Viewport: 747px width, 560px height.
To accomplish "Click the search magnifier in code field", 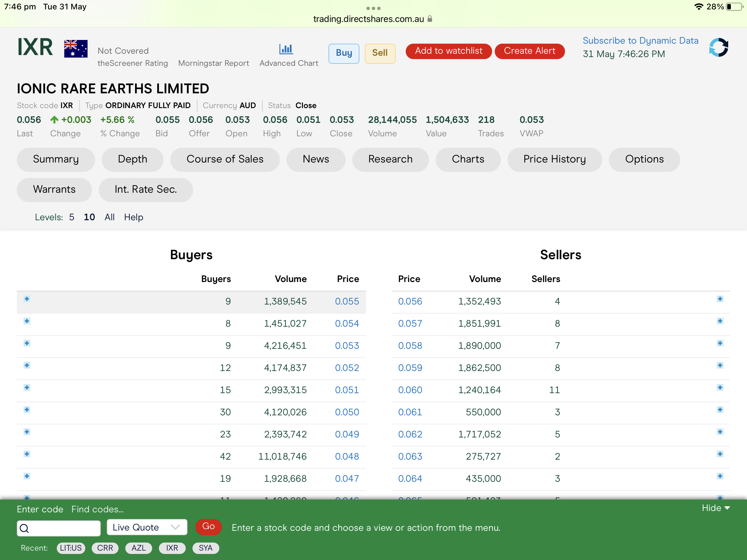I will (x=24, y=528).
